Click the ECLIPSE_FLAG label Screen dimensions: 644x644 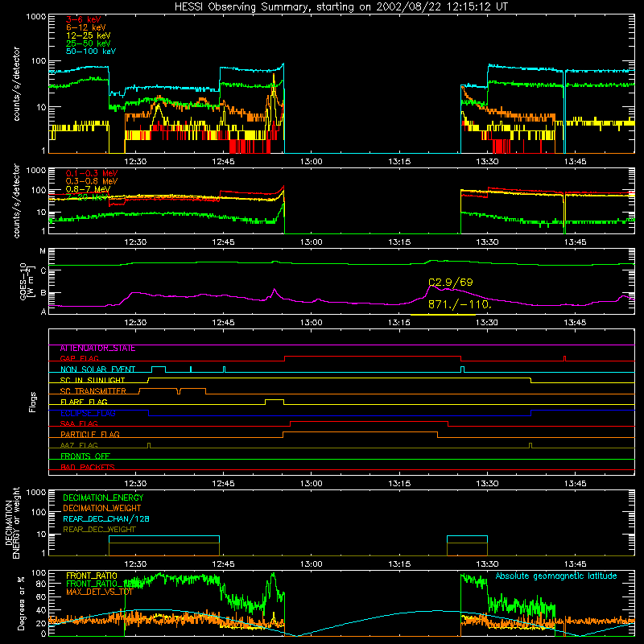88,413
